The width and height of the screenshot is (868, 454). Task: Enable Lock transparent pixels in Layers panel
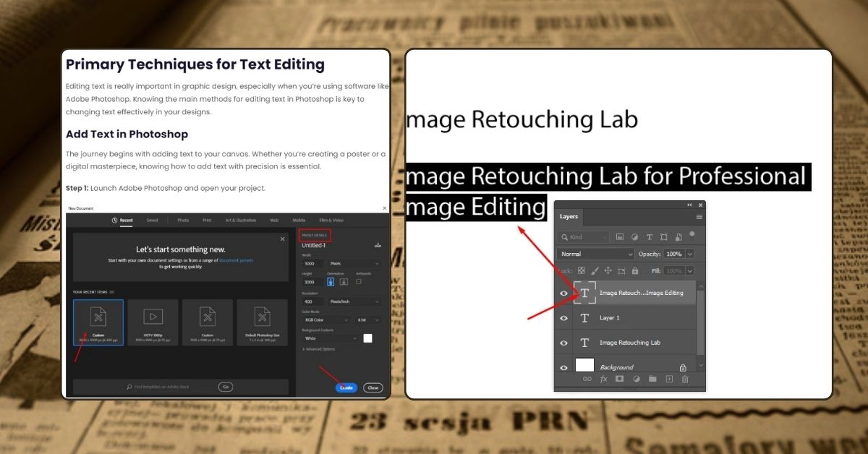582,270
